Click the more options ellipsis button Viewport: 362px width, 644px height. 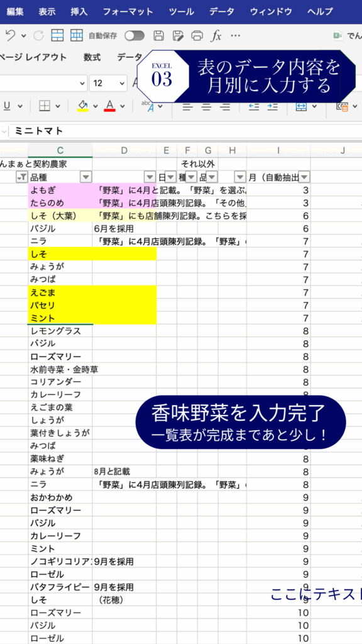click(x=235, y=36)
